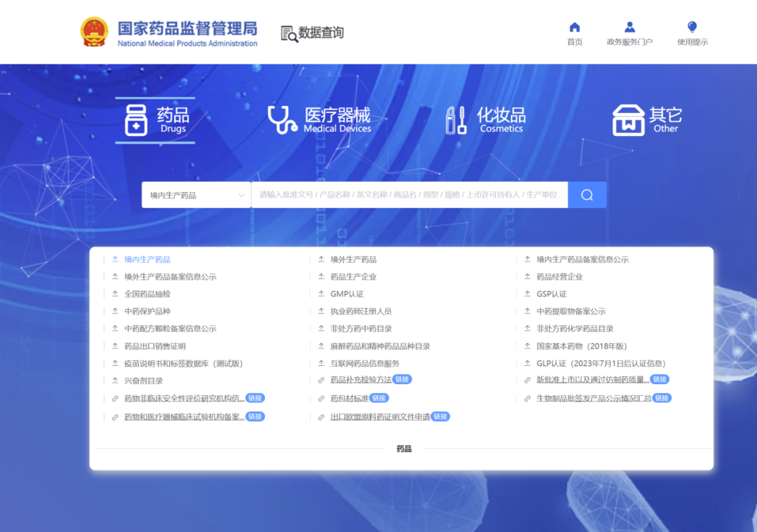Select 药品生产企业 category

(x=353, y=277)
